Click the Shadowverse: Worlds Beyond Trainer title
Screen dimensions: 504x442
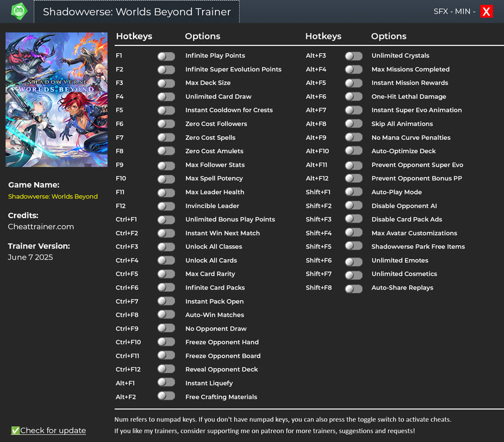[x=137, y=12]
